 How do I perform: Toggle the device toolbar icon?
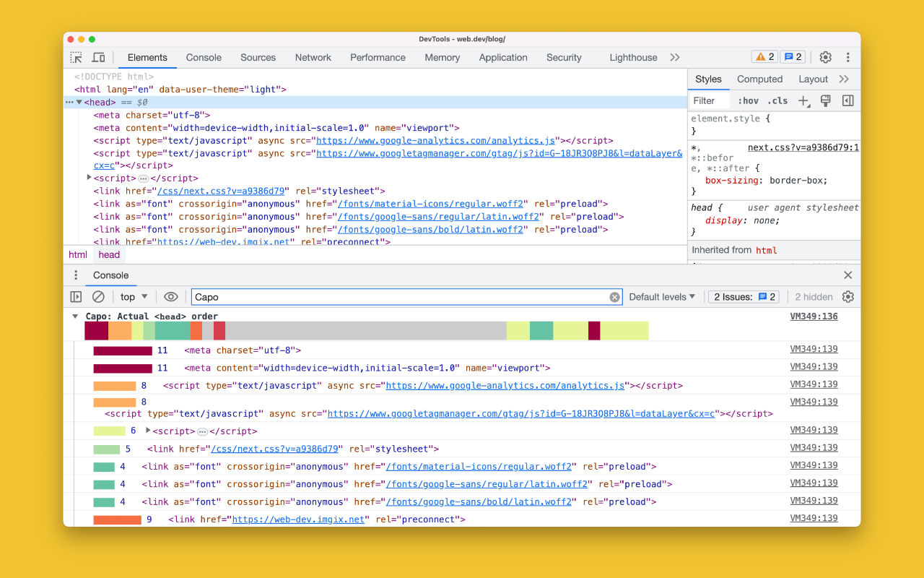click(99, 57)
